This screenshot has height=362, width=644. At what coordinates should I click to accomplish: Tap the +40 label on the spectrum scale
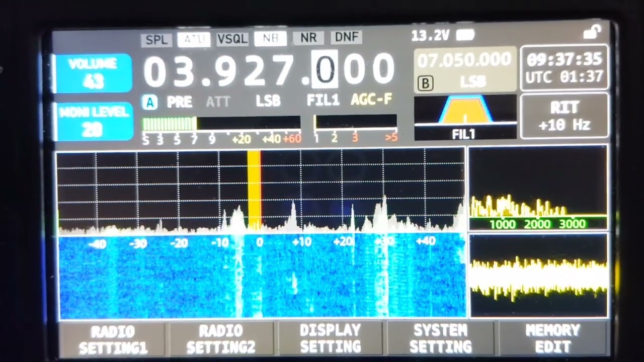coord(425,241)
